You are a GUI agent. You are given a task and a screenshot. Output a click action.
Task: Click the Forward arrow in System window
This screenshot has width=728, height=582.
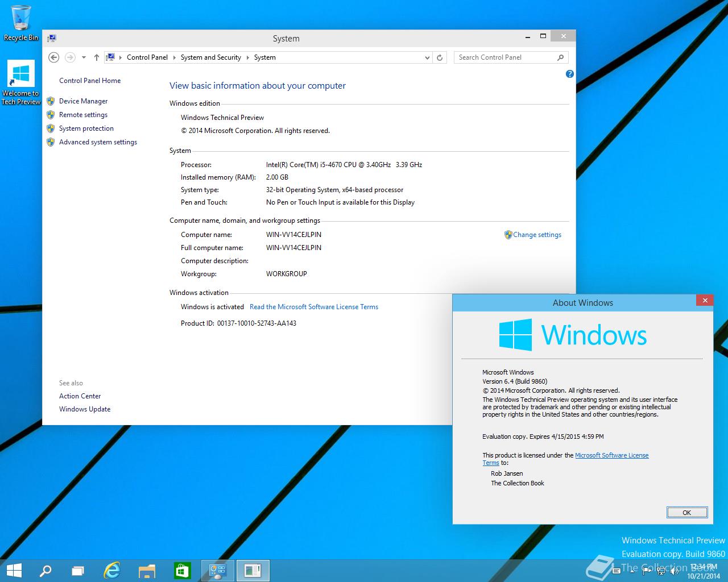pos(70,57)
